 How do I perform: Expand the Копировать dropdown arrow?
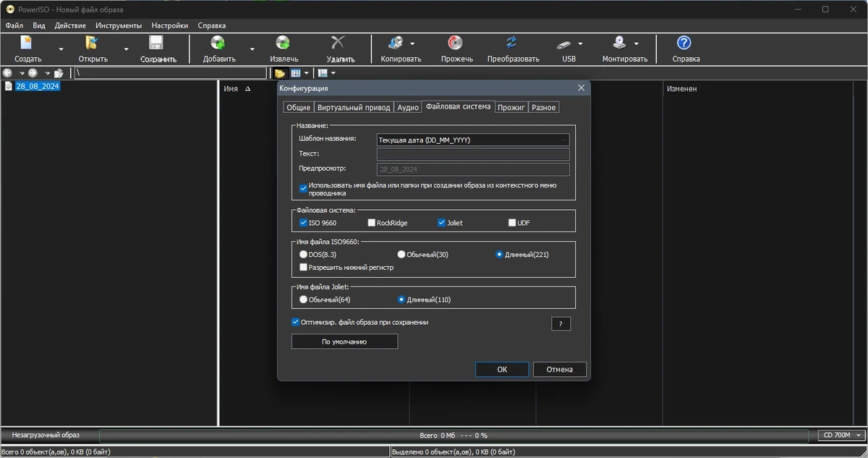pos(412,43)
